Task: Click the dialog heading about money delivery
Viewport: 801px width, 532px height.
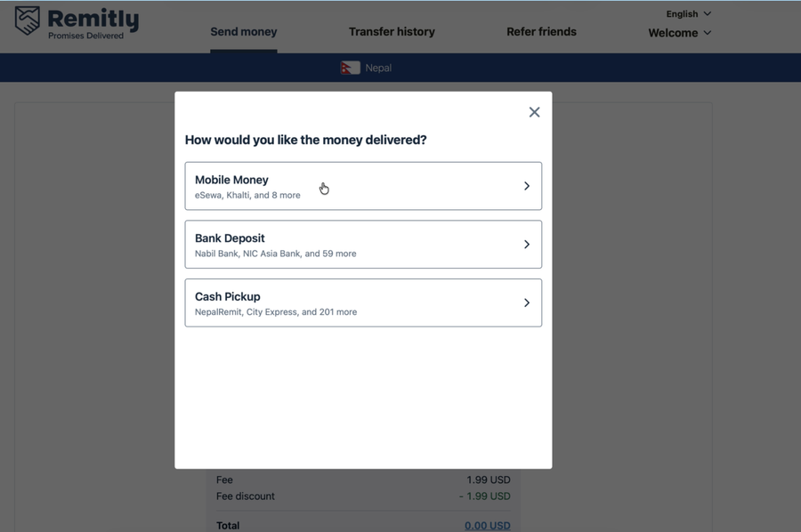Action: pyautogui.click(x=305, y=140)
